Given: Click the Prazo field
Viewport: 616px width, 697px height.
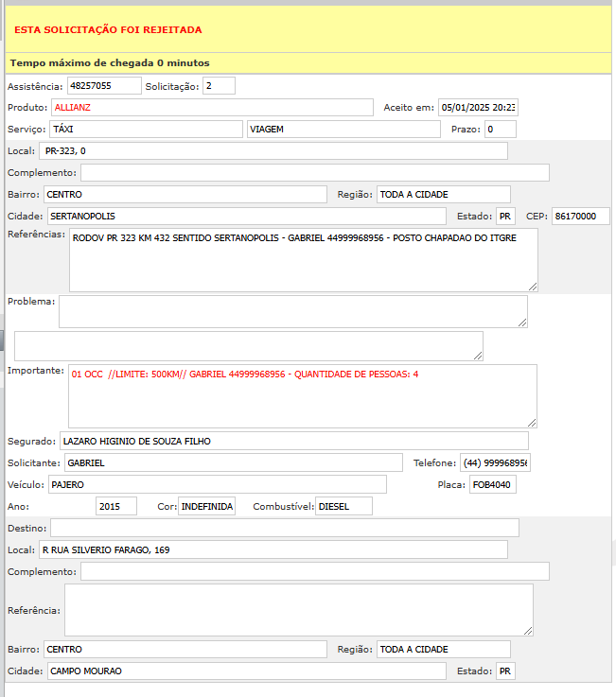Looking at the screenshot, I should 501,130.
